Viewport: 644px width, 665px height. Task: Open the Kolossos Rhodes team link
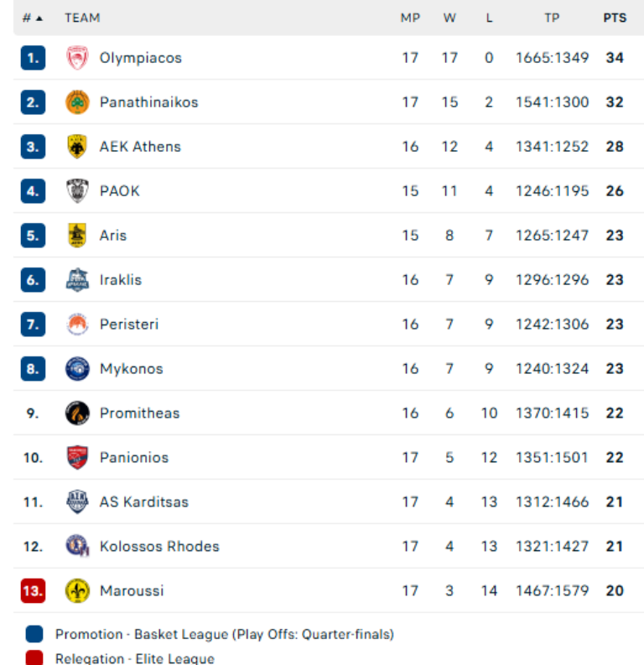click(x=159, y=547)
